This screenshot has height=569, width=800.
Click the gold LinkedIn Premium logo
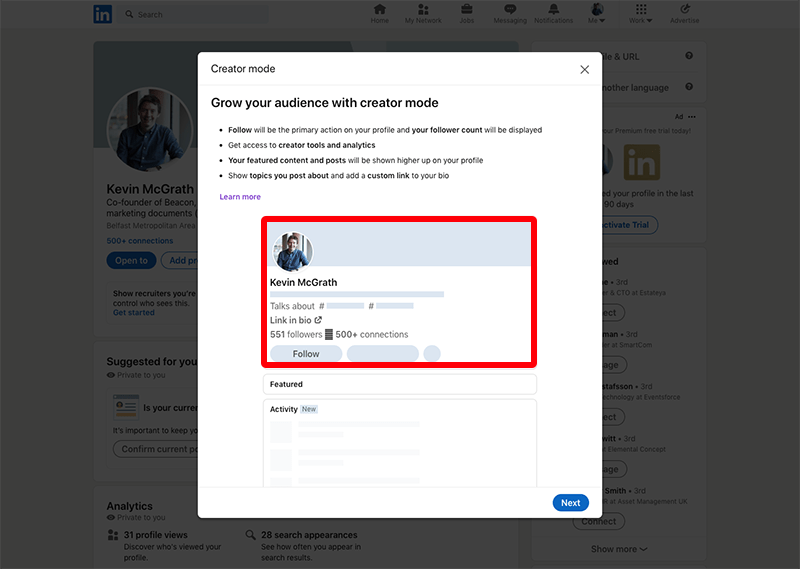[x=642, y=162]
